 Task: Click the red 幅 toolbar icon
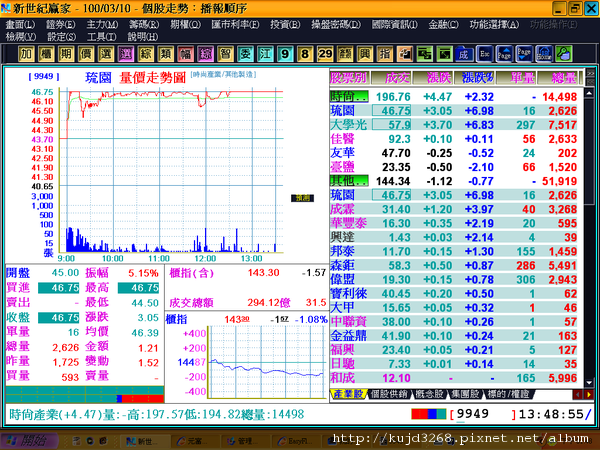(185, 54)
